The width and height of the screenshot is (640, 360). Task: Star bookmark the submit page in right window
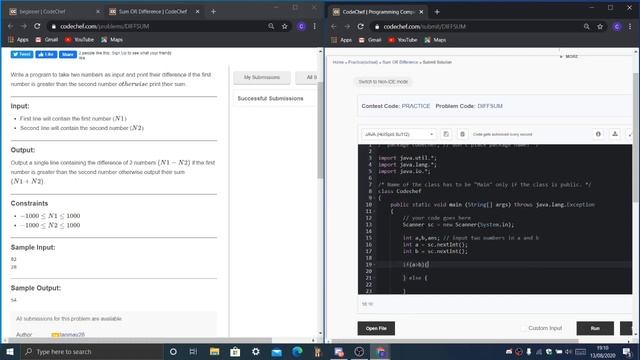600,27
